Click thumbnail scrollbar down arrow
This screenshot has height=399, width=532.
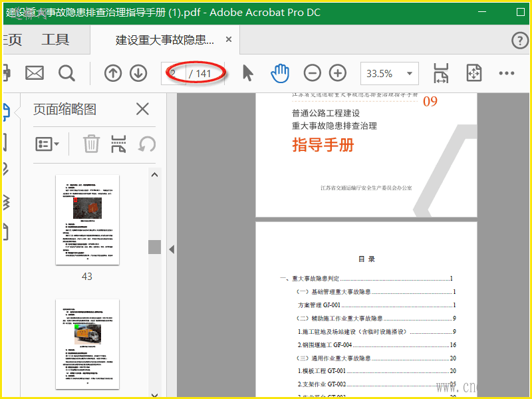tap(155, 395)
